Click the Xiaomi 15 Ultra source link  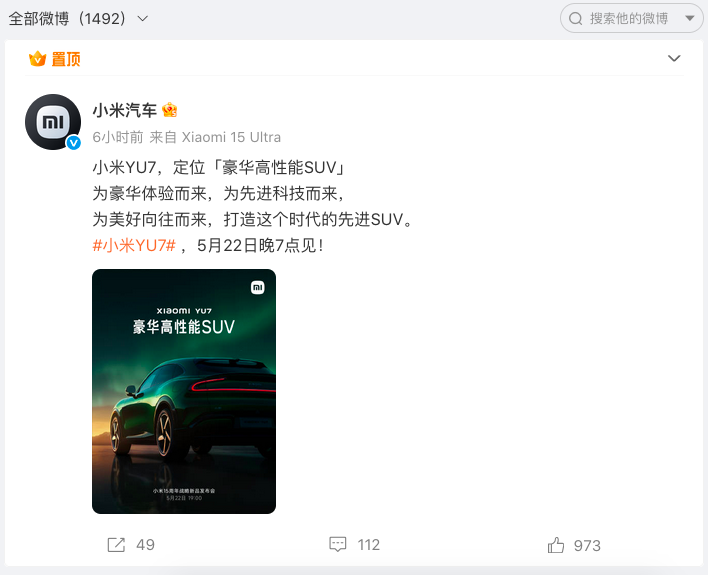point(231,137)
